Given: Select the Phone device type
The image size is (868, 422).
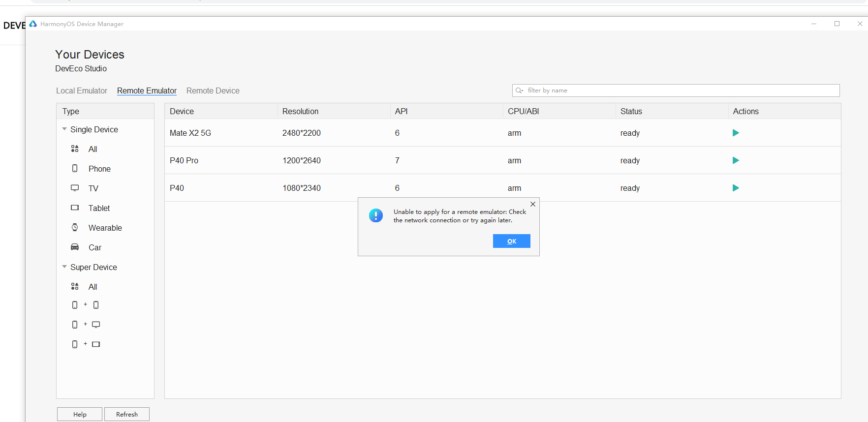Looking at the screenshot, I should coord(99,169).
